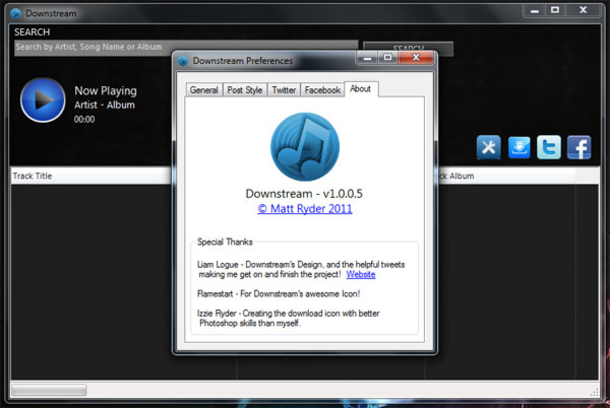Select the Twitter preferences tab
The image size is (610, 408).
(x=284, y=90)
